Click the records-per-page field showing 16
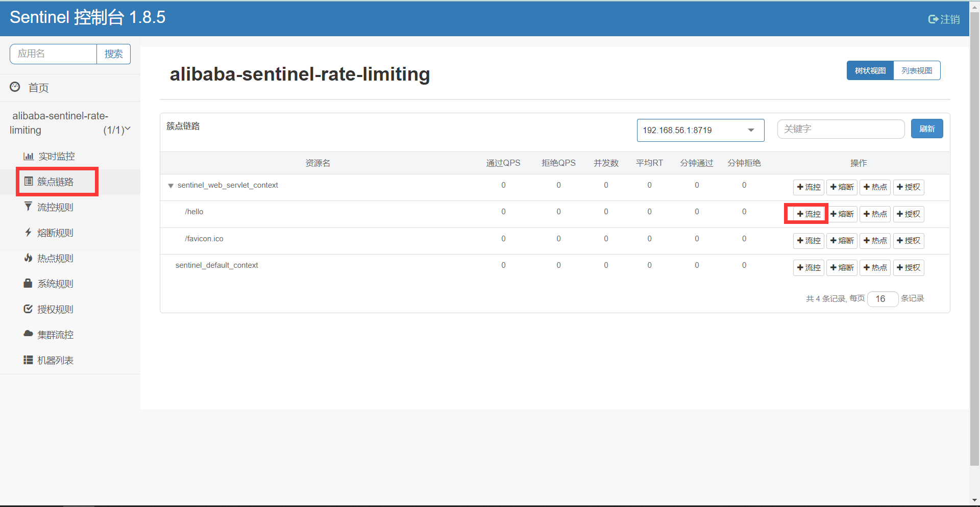 [883, 299]
